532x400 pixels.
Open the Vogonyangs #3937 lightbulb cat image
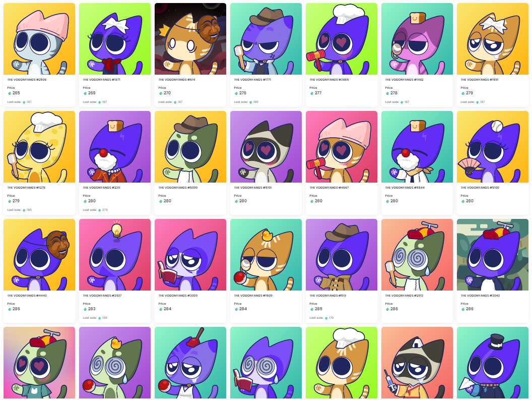click(x=115, y=255)
